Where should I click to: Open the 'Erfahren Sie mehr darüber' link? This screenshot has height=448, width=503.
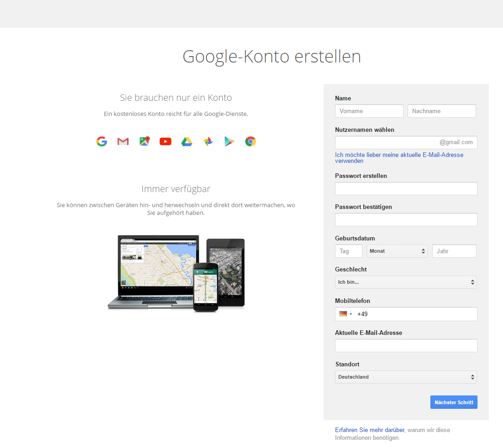click(x=370, y=430)
